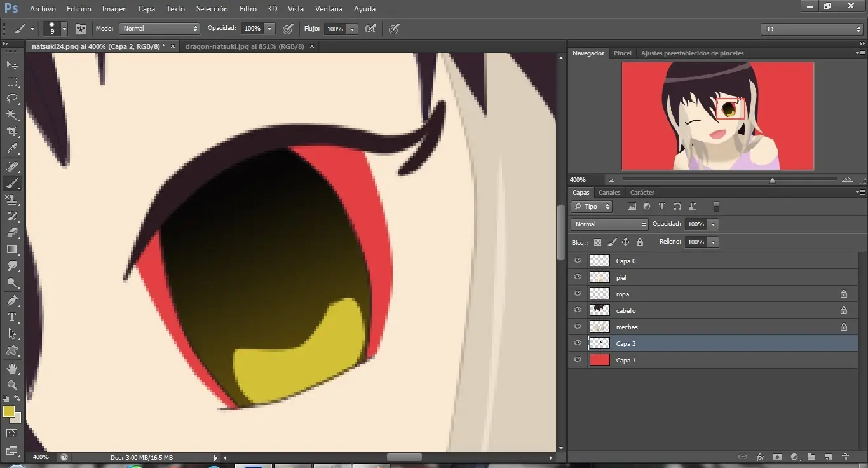Open the Flujo value dropdown
This screenshot has width=868, height=468.
point(352,29)
